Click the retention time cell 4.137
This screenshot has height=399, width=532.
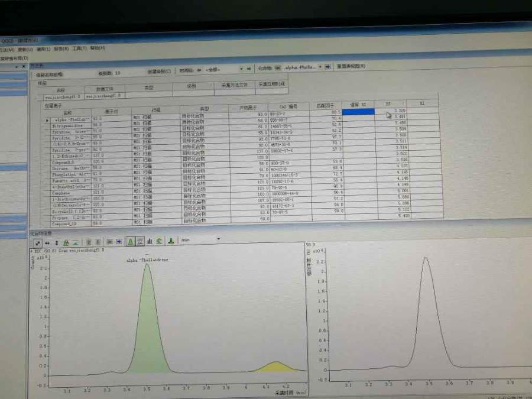(392, 166)
